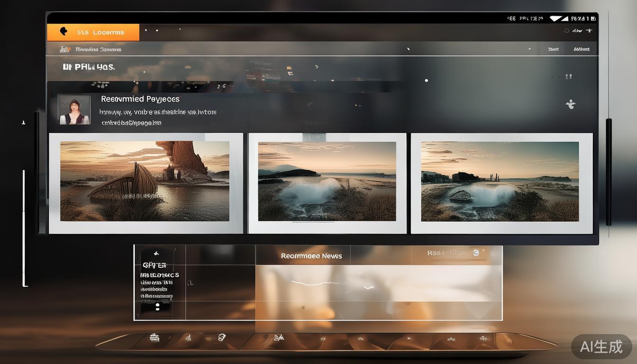Select the Recommended News tab
This screenshot has width=637, height=364.
pos(311,256)
